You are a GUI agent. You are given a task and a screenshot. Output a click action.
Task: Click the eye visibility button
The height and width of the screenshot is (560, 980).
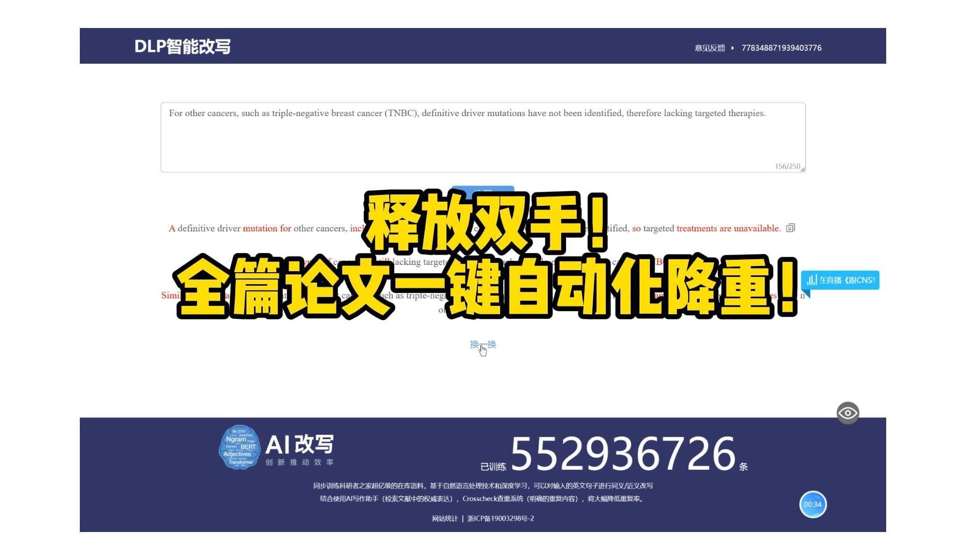[847, 413]
